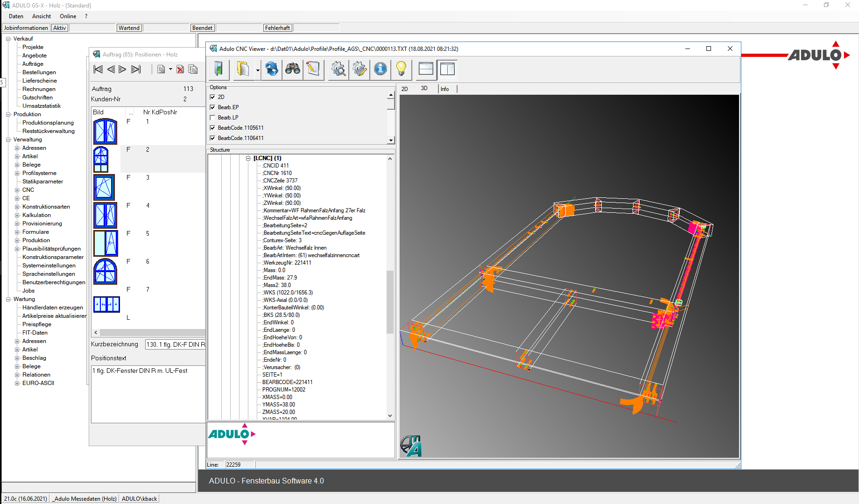Viewport: 859px width, 504px height.
Task: Open the ? help menu
Action: [x=86, y=16]
